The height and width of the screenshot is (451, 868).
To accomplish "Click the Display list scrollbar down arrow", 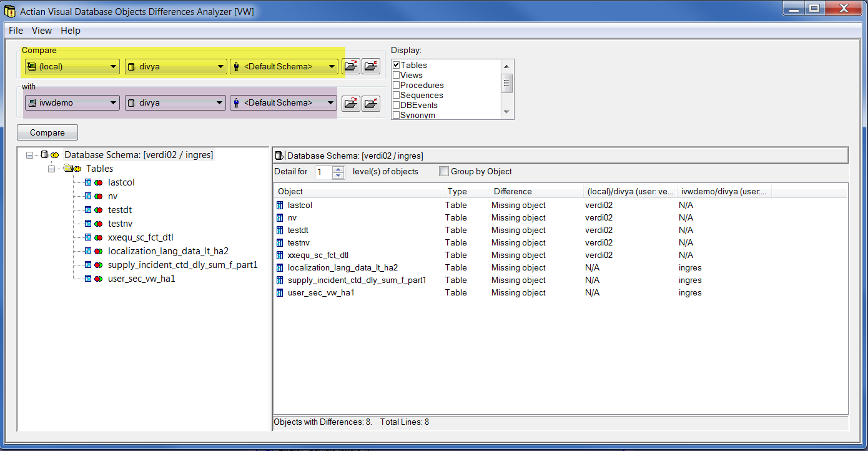I will (x=506, y=112).
